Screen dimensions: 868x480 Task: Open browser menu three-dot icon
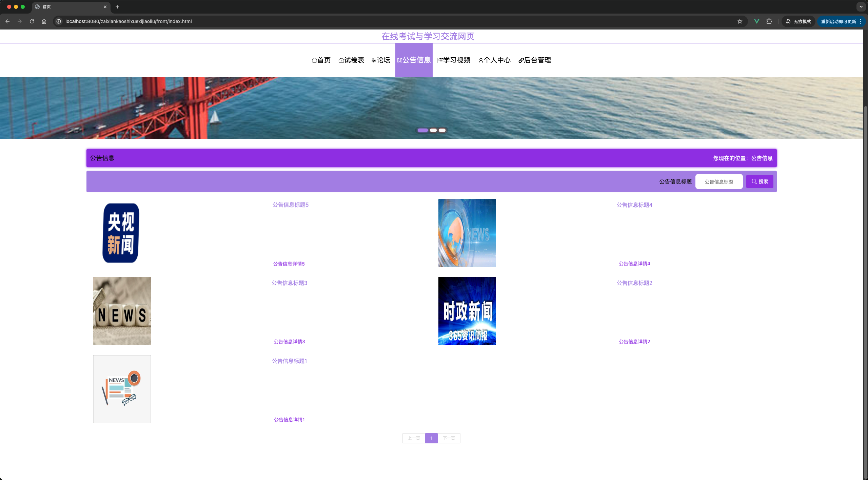point(861,21)
